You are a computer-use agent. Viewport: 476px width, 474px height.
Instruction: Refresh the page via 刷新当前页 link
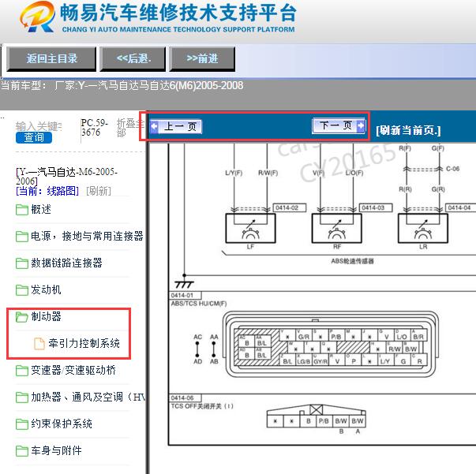point(408,130)
